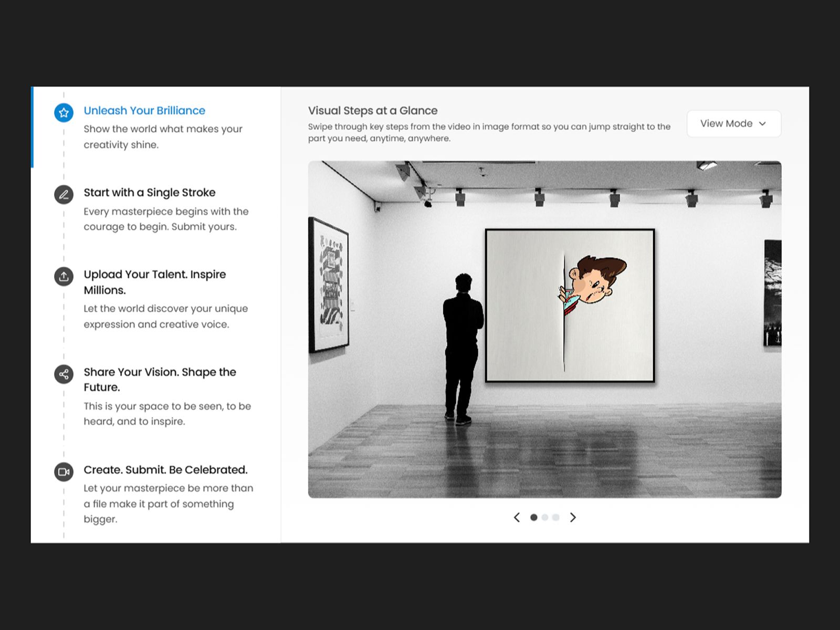This screenshot has height=630, width=840.
Task: Click the Visual Steps at a Glance heading
Action: point(373,111)
